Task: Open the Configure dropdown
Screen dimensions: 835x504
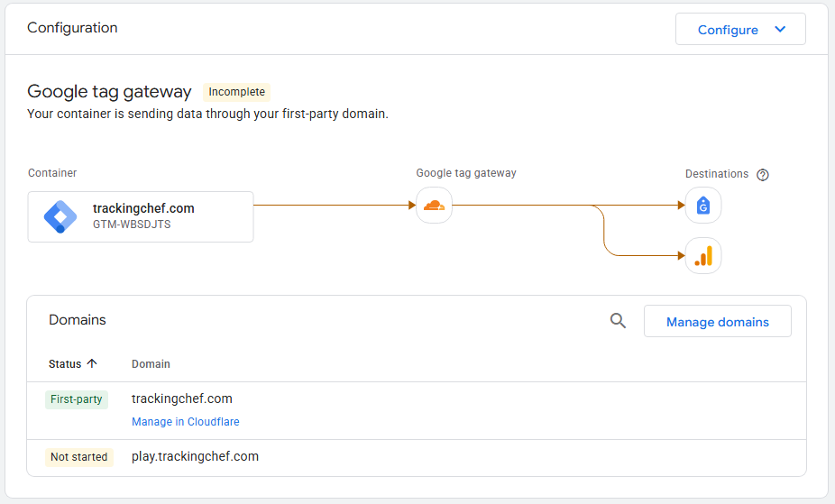Action: (728, 30)
